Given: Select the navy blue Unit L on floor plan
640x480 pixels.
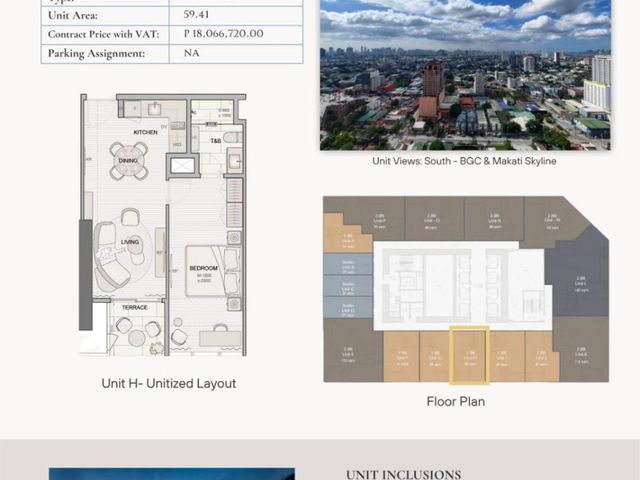Looking at the screenshot, I should pos(580,273).
